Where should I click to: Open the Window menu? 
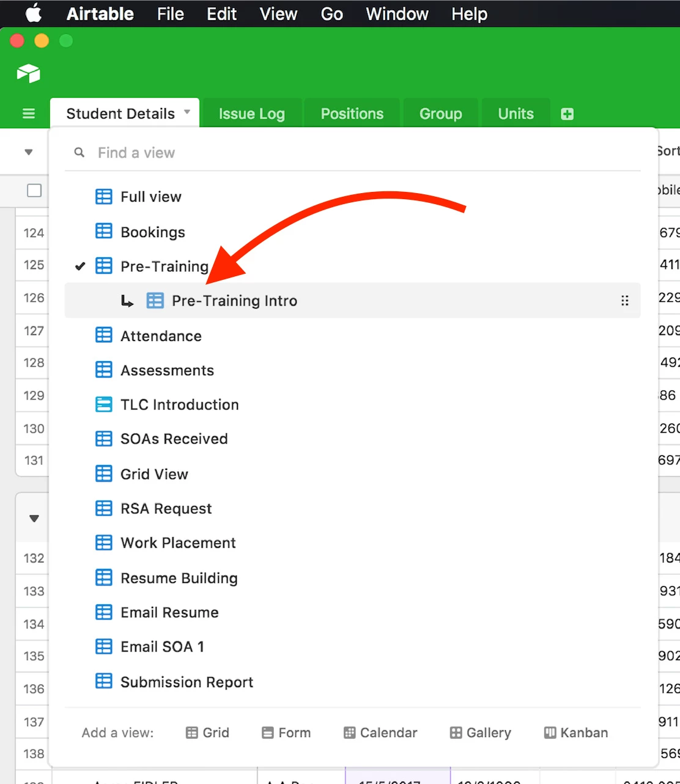(397, 13)
